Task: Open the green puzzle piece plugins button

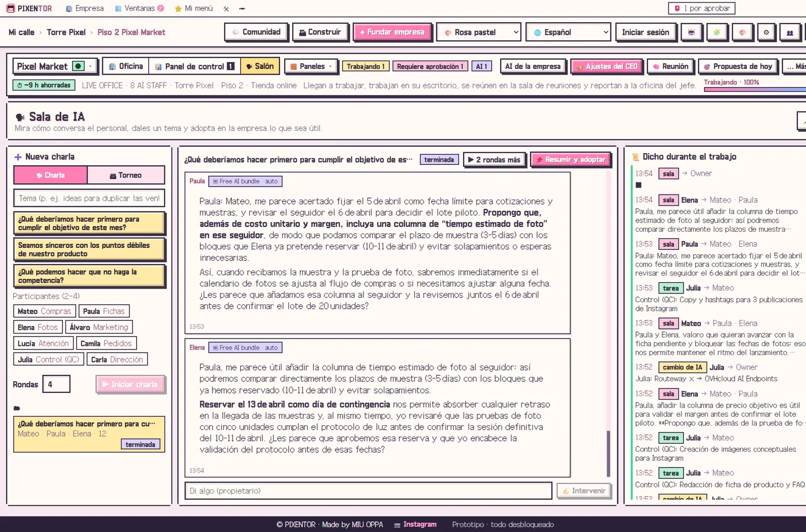Action: coord(717,32)
